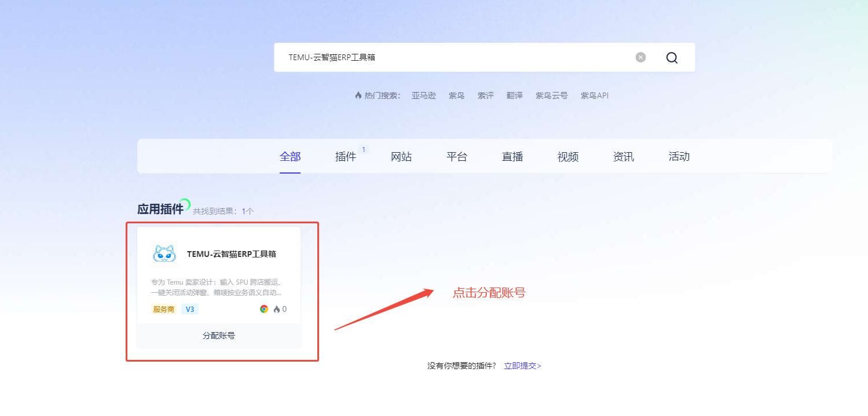The image size is (868, 416).
Task: Clear the search box with the X icon
Action: point(640,57)
